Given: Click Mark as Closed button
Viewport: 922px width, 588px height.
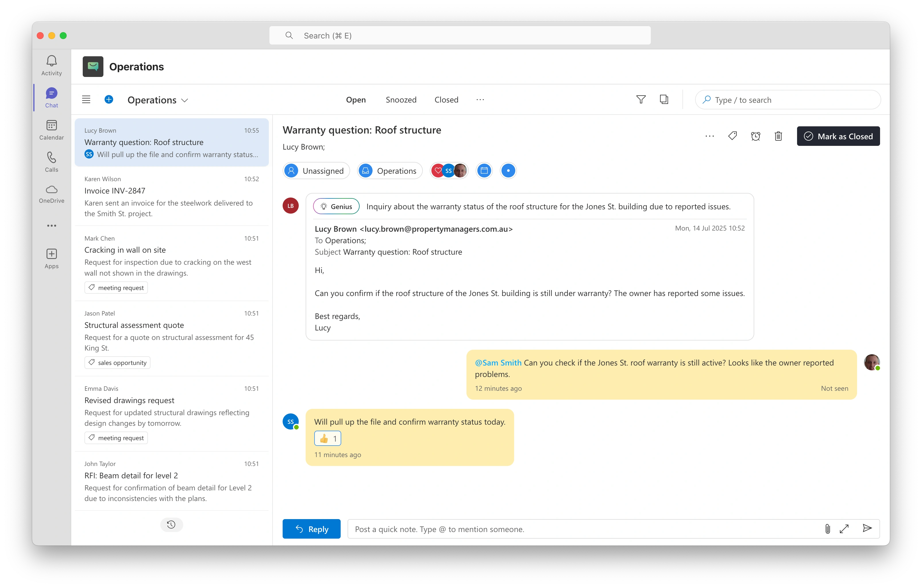Looking at the screenshot, I should (x=838, y=136).
